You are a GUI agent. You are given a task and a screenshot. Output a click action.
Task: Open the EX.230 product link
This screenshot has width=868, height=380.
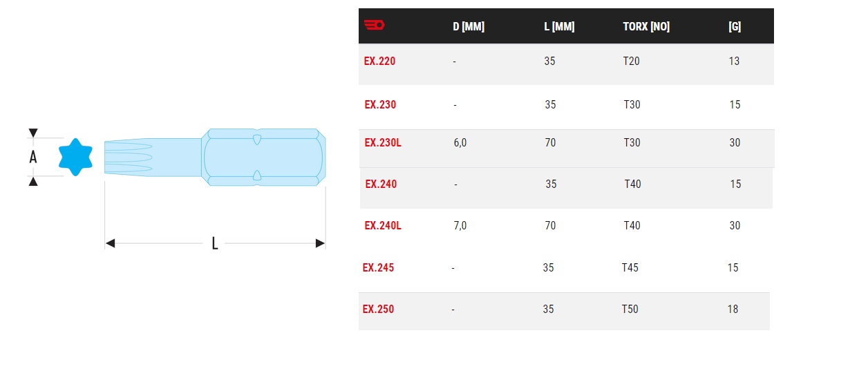pos(380,104)
